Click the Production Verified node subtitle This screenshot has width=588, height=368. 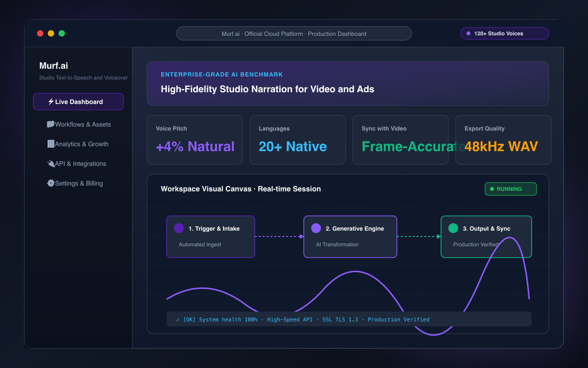coord(476,244)
